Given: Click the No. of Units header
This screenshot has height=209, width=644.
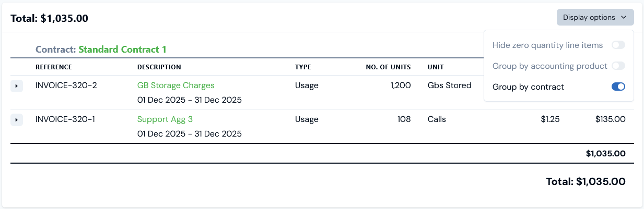Looking at the screenshot, I should pos(388,67).
